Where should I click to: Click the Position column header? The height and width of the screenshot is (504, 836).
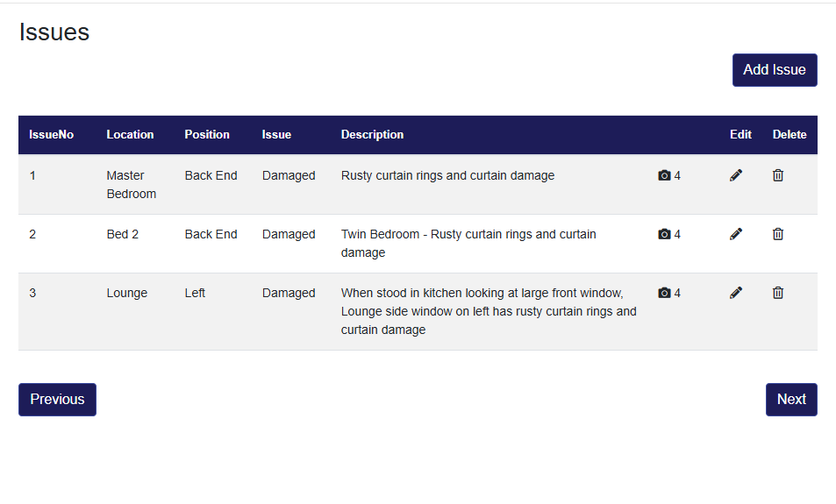[x=207, y=135]
